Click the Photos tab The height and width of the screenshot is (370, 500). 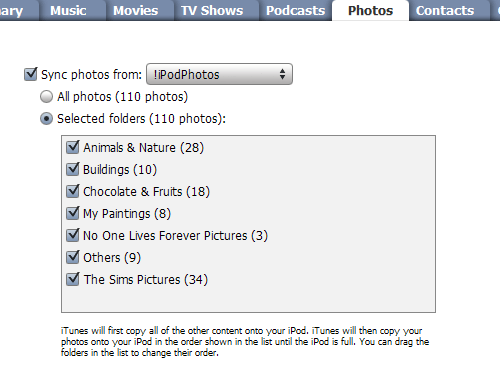tap(370, 10)
